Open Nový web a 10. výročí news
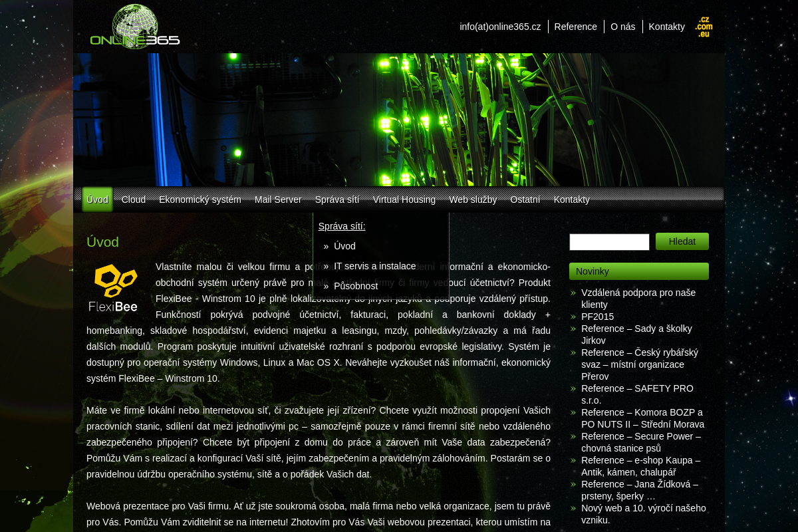Screen dimensions: 798x532 pos(644,514)
